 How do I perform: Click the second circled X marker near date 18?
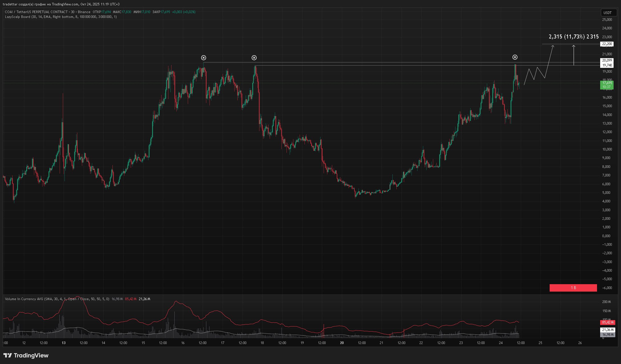point(254,58)
